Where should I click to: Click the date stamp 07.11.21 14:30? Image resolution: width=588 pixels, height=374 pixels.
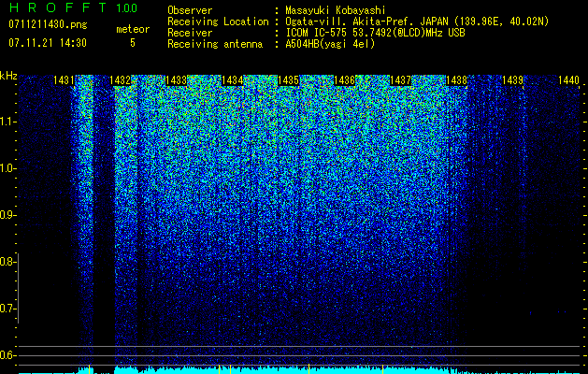[48, 43]
